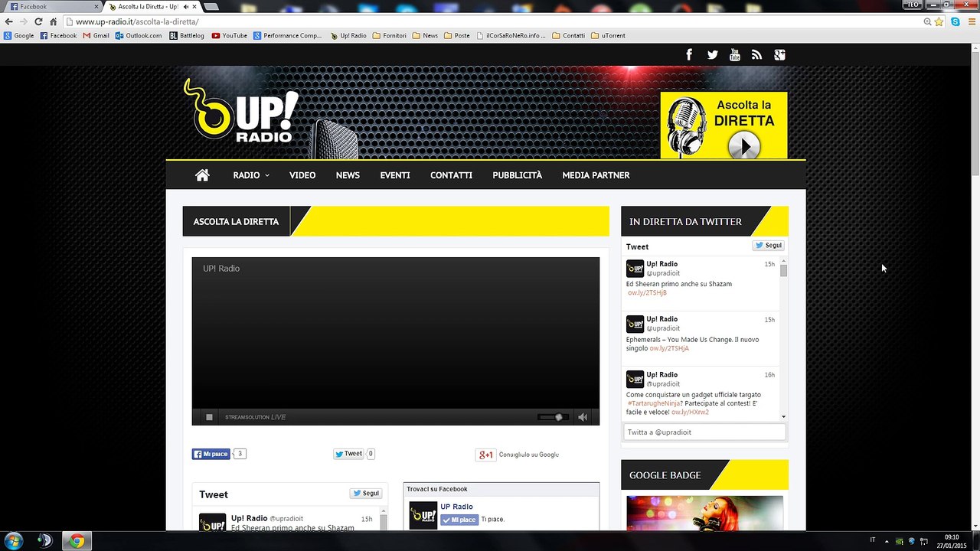Open the ow.ly/2TSHjB link
The height and width of the screenshot is (551, 980).
click(x=647, y=293)
